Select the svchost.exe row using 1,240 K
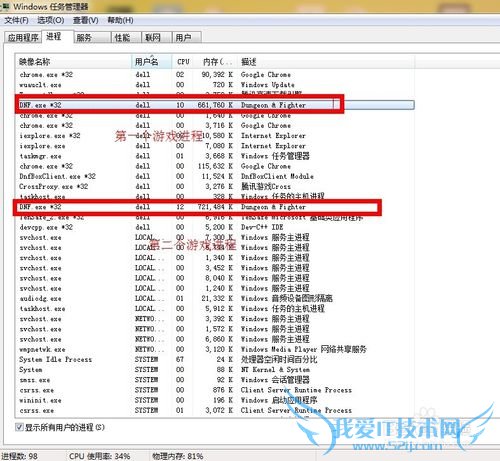The image size is (500, 461). pos(215,288)
